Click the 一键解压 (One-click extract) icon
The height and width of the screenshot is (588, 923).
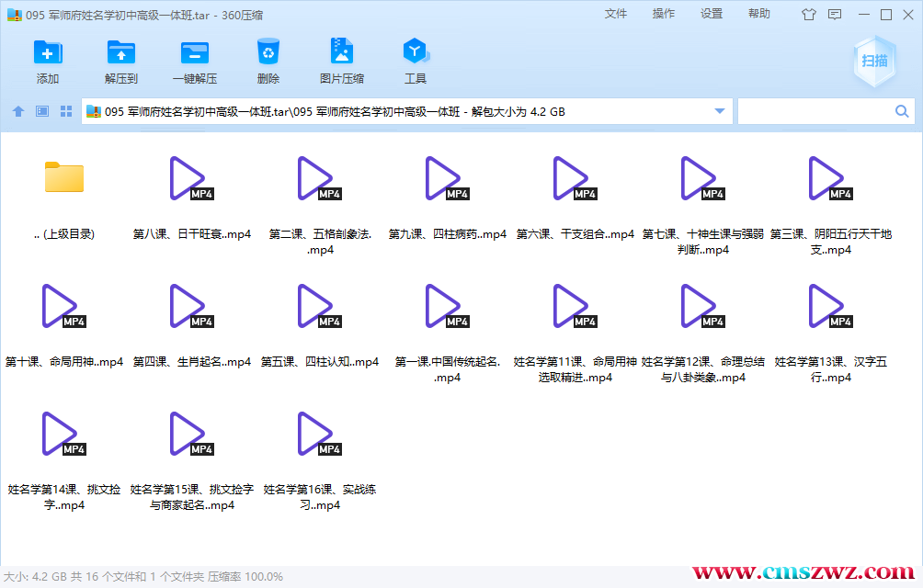point(194,60)
